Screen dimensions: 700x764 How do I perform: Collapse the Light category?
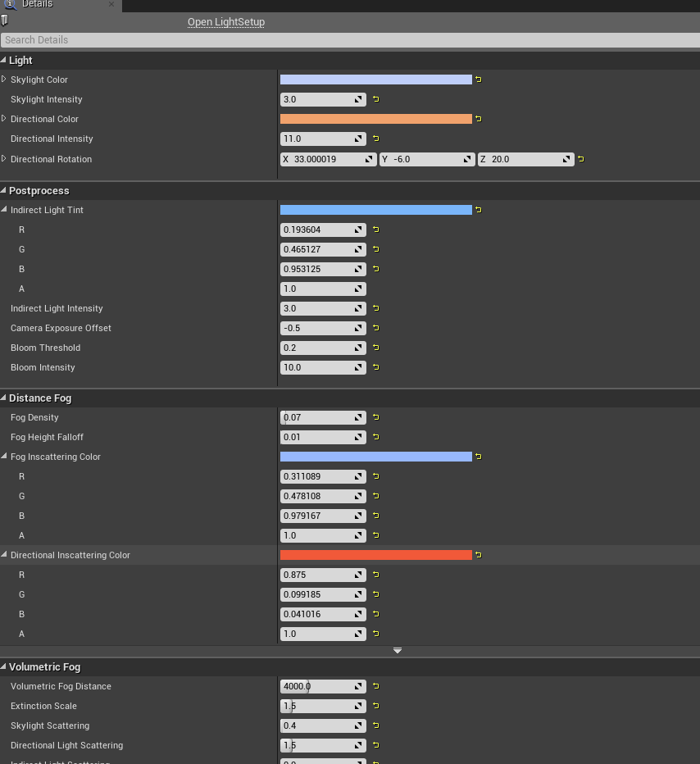3,60
